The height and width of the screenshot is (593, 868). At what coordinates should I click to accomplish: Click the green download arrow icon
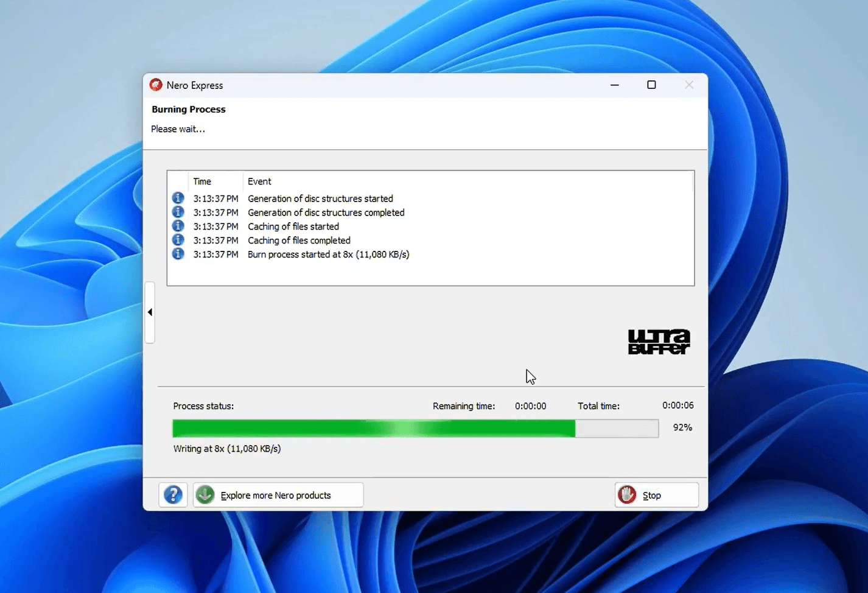point(205,495)
